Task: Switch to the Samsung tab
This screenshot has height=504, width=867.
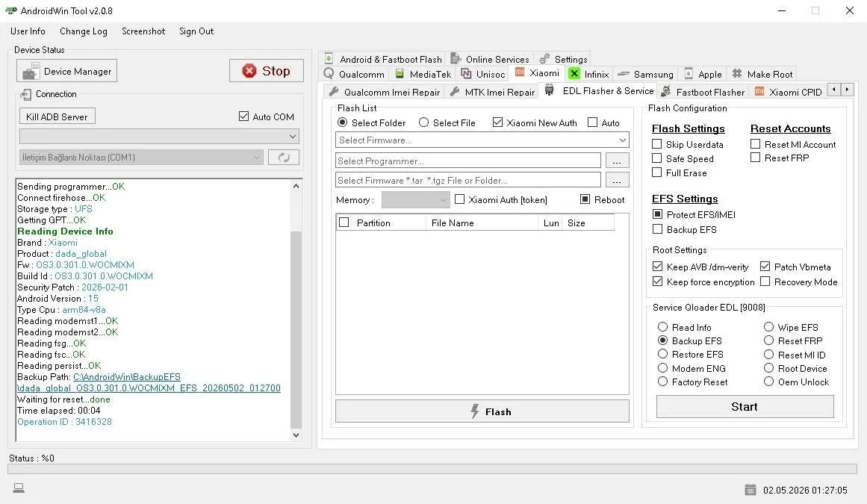Action: [x=646, y=74]
